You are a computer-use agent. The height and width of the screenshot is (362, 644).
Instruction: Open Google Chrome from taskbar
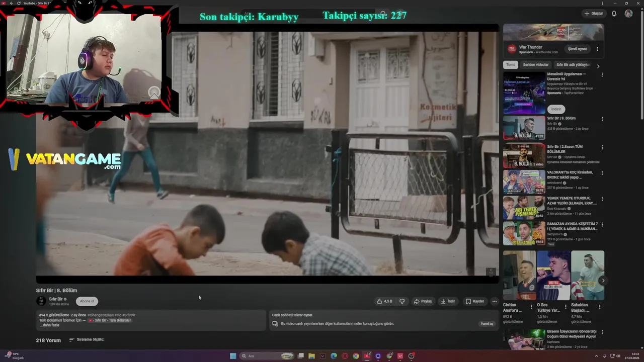pos(356,356)
